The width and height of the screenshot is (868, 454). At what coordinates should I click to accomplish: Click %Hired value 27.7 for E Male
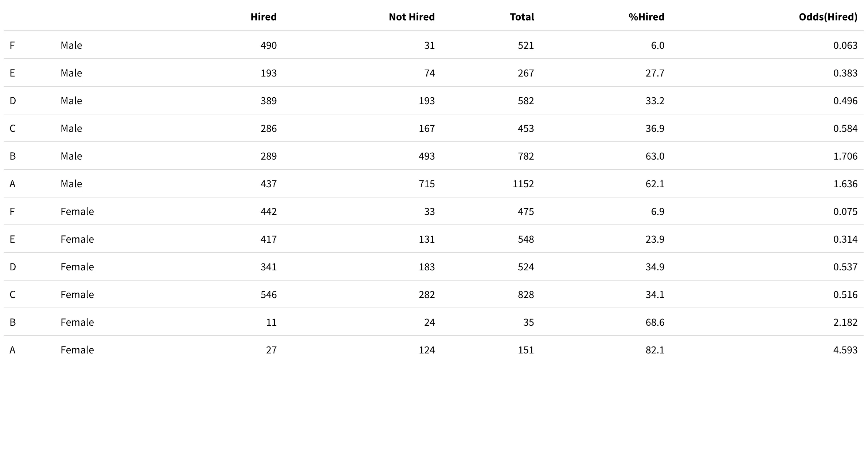tap(654, 73)
